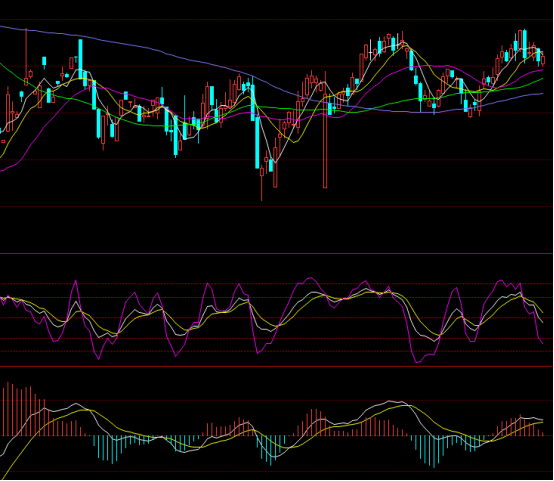
Task: Select the highest purple peak in oscillator panel
Action: (x=310, y=278)
